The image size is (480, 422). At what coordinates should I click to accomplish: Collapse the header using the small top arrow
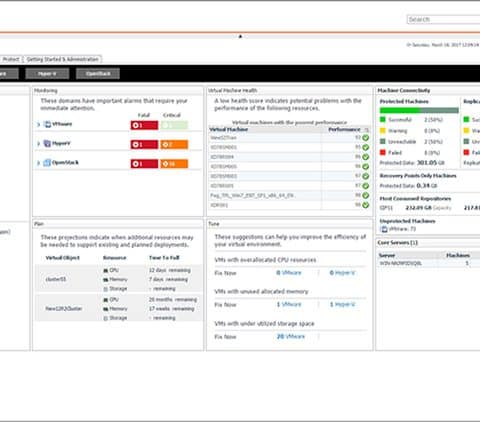[240, 36]
